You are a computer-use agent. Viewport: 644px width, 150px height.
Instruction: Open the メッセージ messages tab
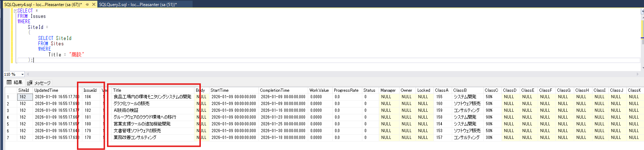click(x=42, y=83)
